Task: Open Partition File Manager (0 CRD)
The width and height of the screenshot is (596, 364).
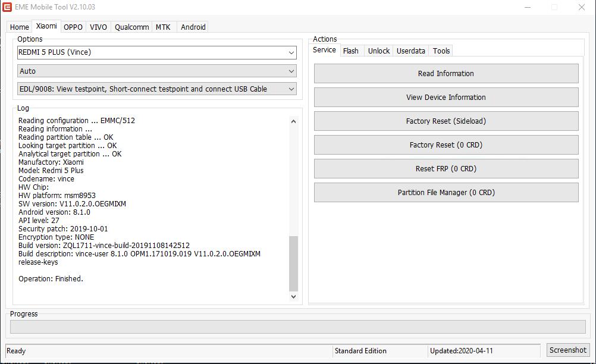Action: click(446, 192)
